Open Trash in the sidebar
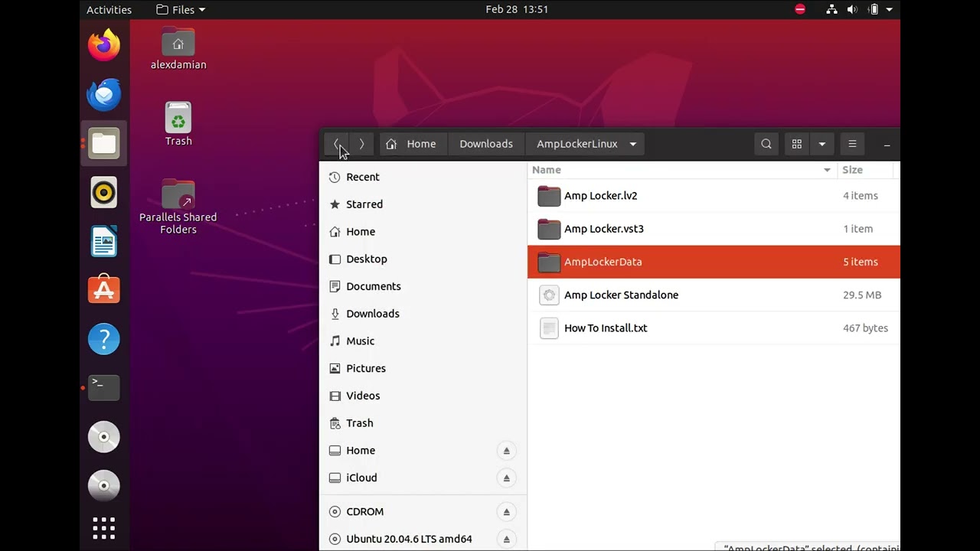This screenshot has width=980, height=551. pyautogui.click(x=423, y=423)
